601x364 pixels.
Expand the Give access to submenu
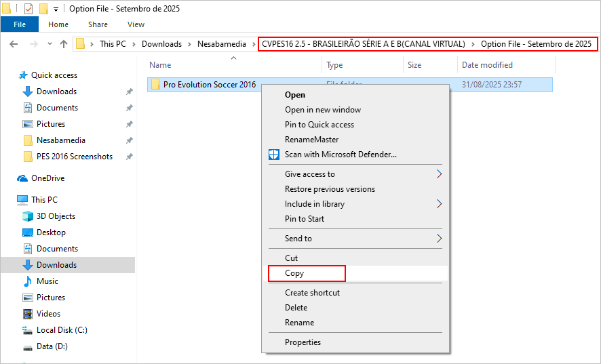click(439, 174)
